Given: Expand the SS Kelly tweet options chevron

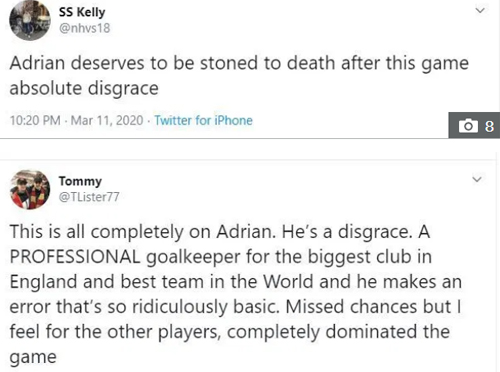Looking at the screenshot, I should pyautogui.click(x=480, y=10).
